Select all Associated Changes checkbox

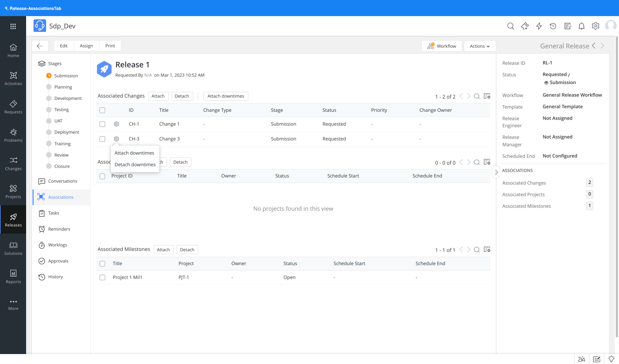[102, 110]
